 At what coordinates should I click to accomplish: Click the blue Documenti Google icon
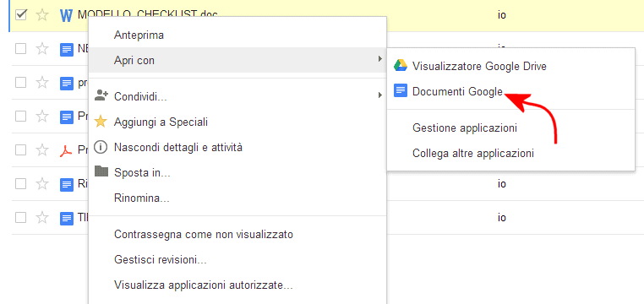(x=401, y=90)
